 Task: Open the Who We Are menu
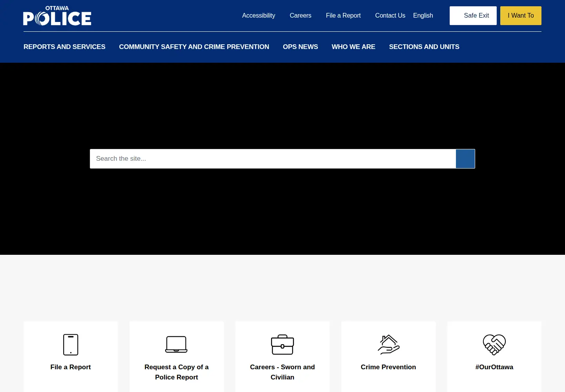tap(354, 47)
